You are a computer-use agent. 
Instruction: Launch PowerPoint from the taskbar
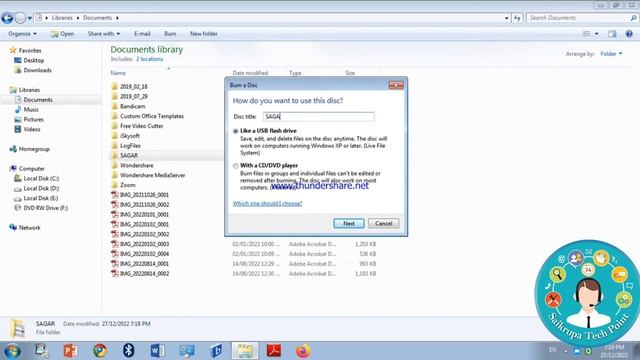point(71,351)
